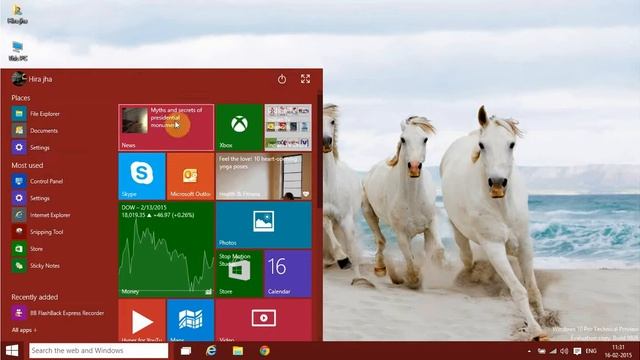Open the Xbox tile
This screenshot has width=640, height=360.
coord(239,127)
